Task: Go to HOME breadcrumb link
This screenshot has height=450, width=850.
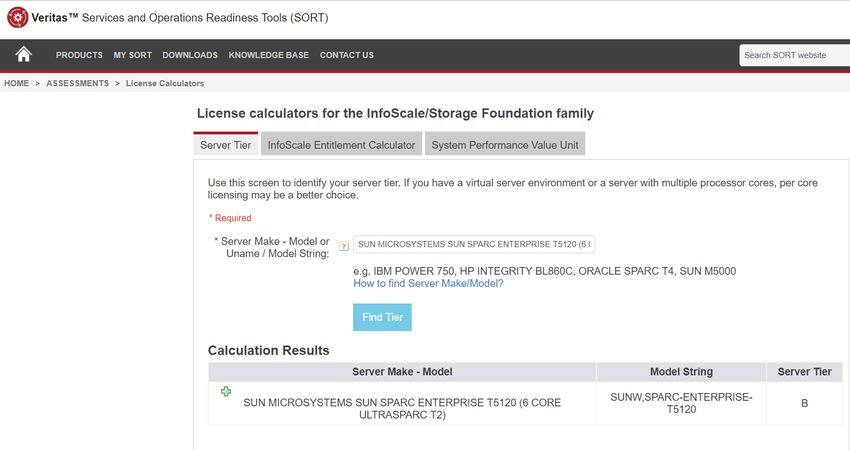Action: pyautogui.click(x=17, y=83)
